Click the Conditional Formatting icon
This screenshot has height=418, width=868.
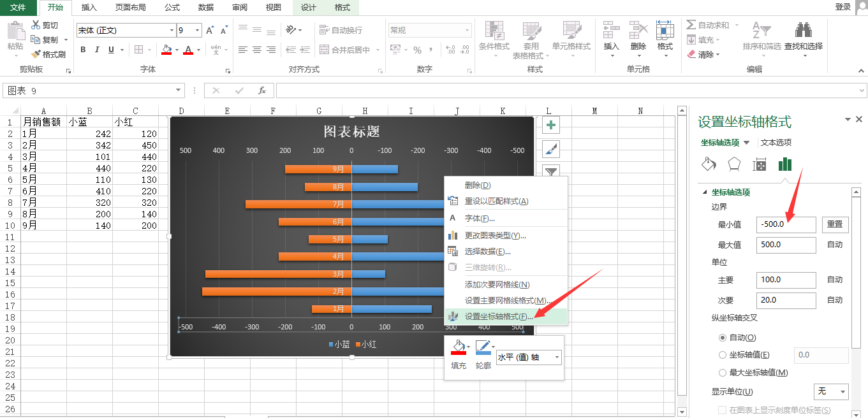pyautogui.click(x=494, y=31)
